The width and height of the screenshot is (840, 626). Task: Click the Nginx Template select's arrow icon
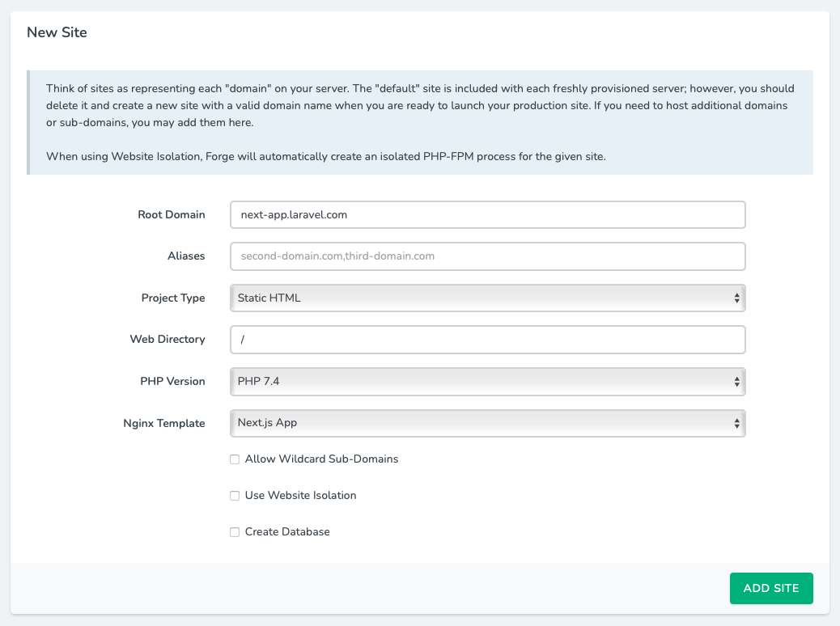click(x=737, y=423)
